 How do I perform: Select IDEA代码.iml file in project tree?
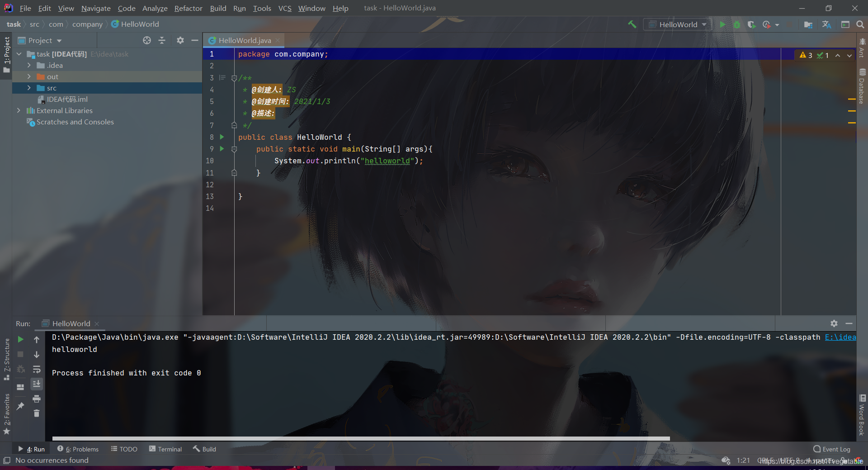[x=62, y=99]
